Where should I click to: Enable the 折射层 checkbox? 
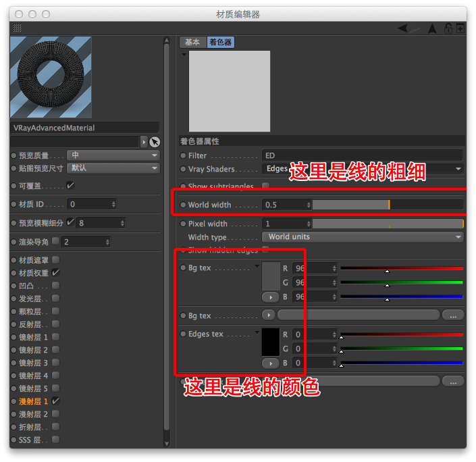[x=55, y=426]
